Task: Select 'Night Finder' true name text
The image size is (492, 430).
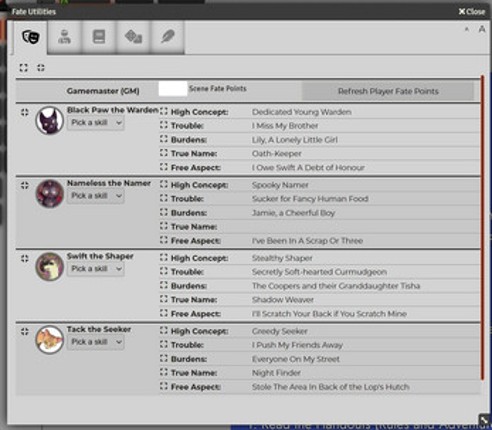Action: [276, 373]
